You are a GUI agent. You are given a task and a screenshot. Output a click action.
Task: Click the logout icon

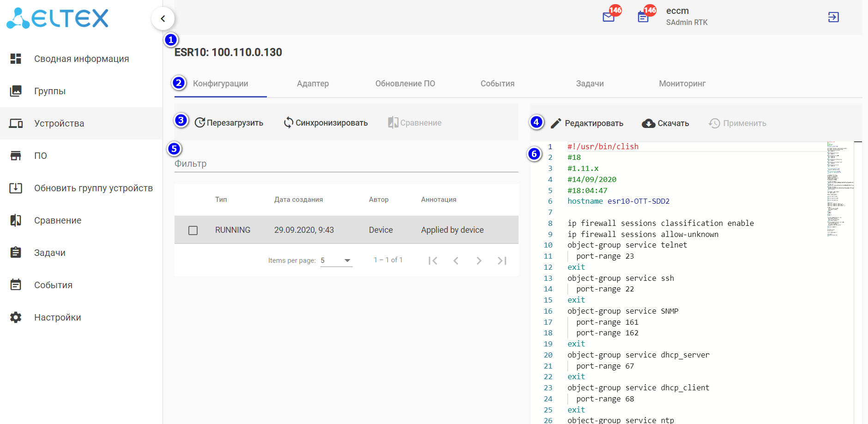(x=833, y=18)
